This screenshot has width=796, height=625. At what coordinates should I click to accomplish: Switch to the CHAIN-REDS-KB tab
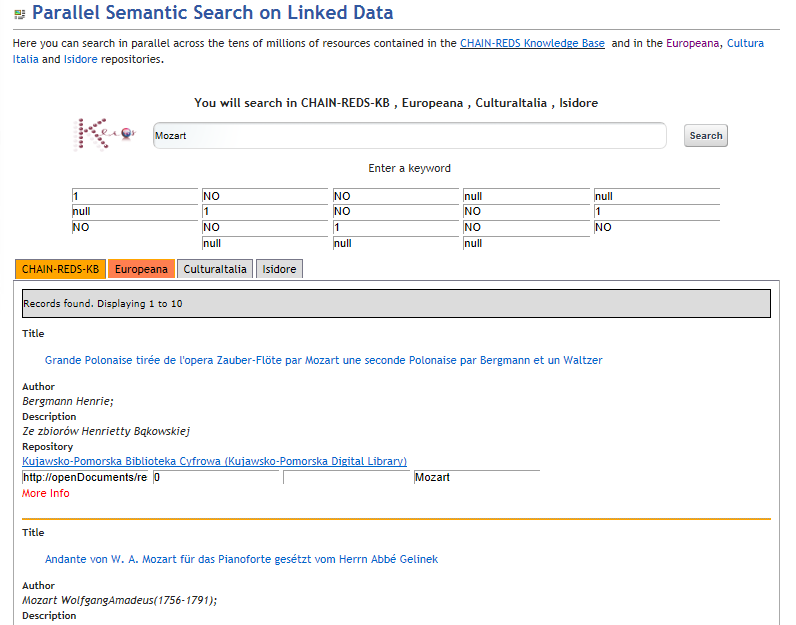point(60,269)
